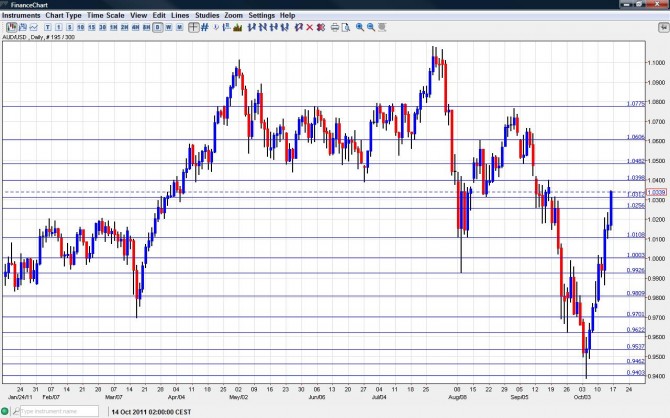Zoom in using the magnifier plus icon
Screen dimensions: 670x418
360,27
